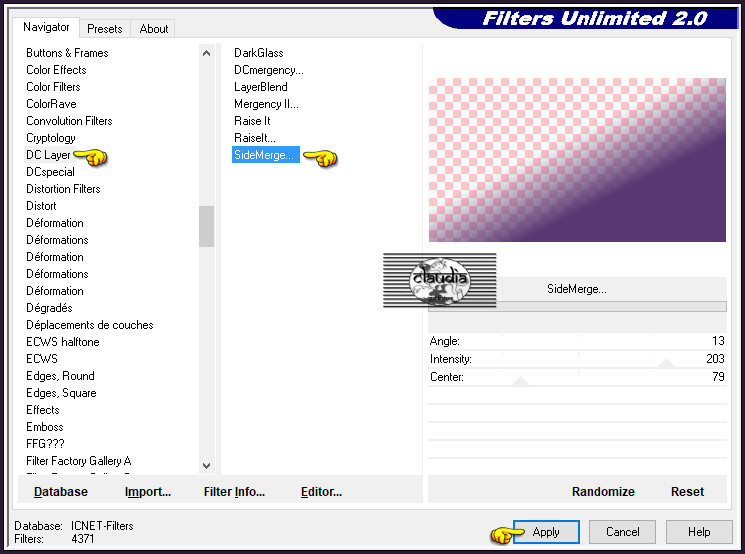The height and width of the screenshot is (554, 745).
Task: Choose the Edges, Round category
Action: pos(60,376)
